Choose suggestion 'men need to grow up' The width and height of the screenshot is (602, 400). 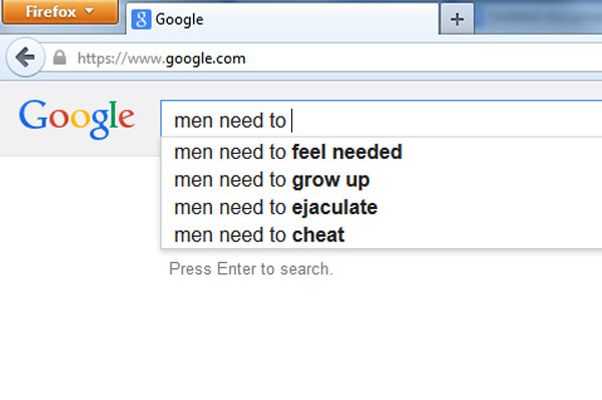pyautogui.click(x=381, y=180)
